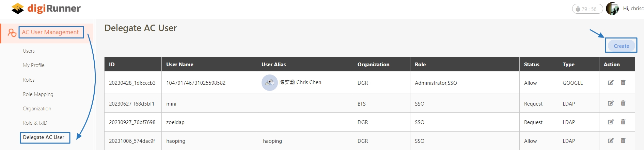Navigate to Role & txID
The image size is (644, 150).
point(35,123)
